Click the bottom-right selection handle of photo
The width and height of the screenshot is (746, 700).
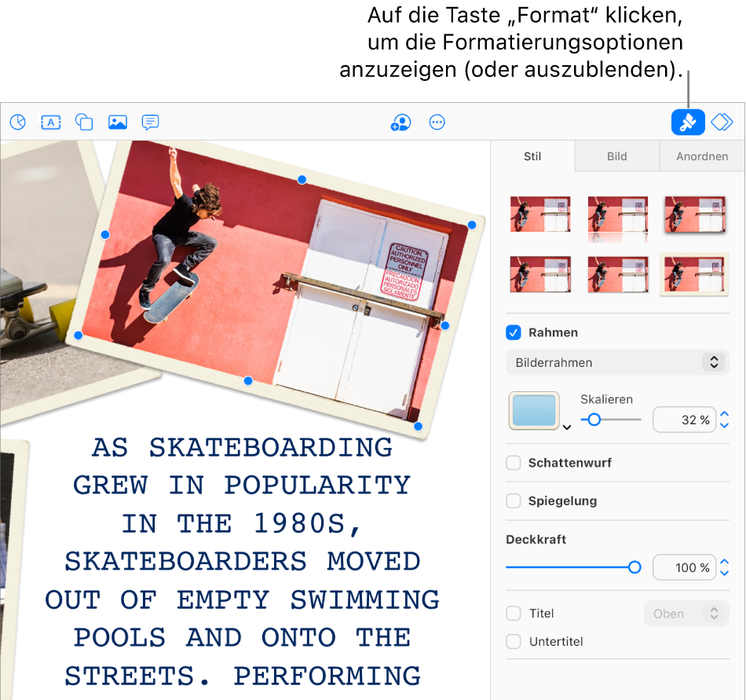click(418, 426)
